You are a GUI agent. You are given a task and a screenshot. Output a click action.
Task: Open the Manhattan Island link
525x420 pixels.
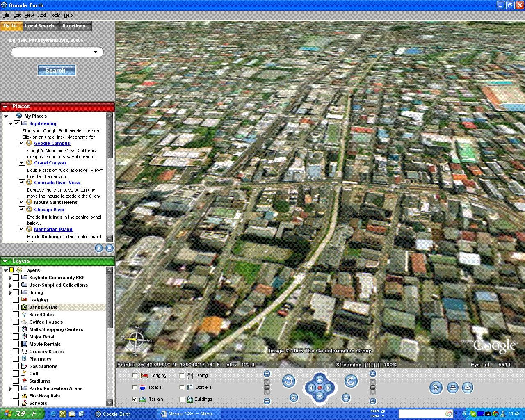click(53, 229)
